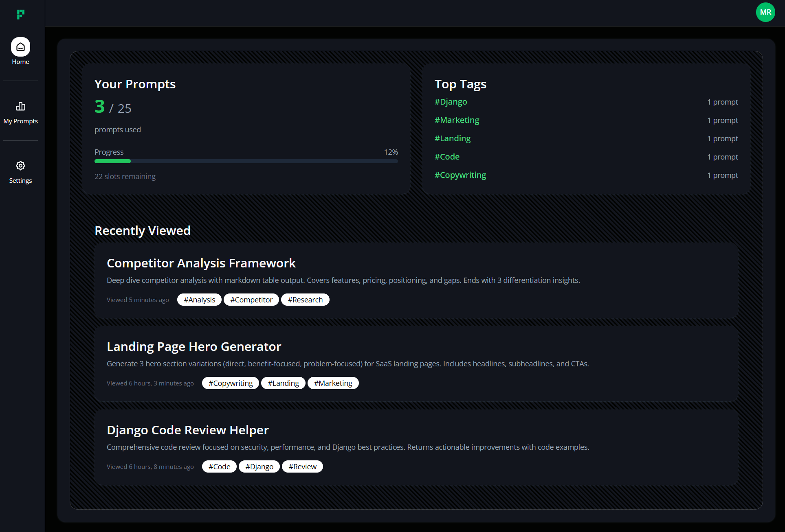Click the app logo in the top-left corner
The height and width of the screenshot is (532, 785).
pyautogui.click(x=20, y=13)
